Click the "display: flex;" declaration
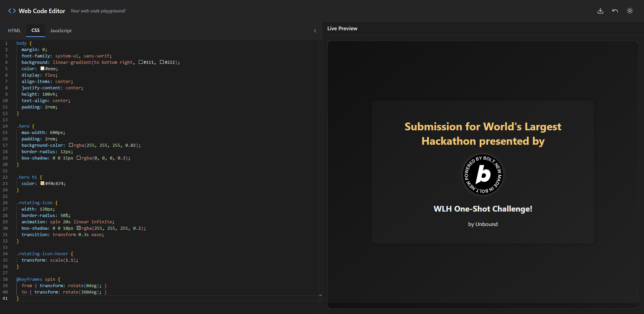Screen dimensions: 644x314 40,75
